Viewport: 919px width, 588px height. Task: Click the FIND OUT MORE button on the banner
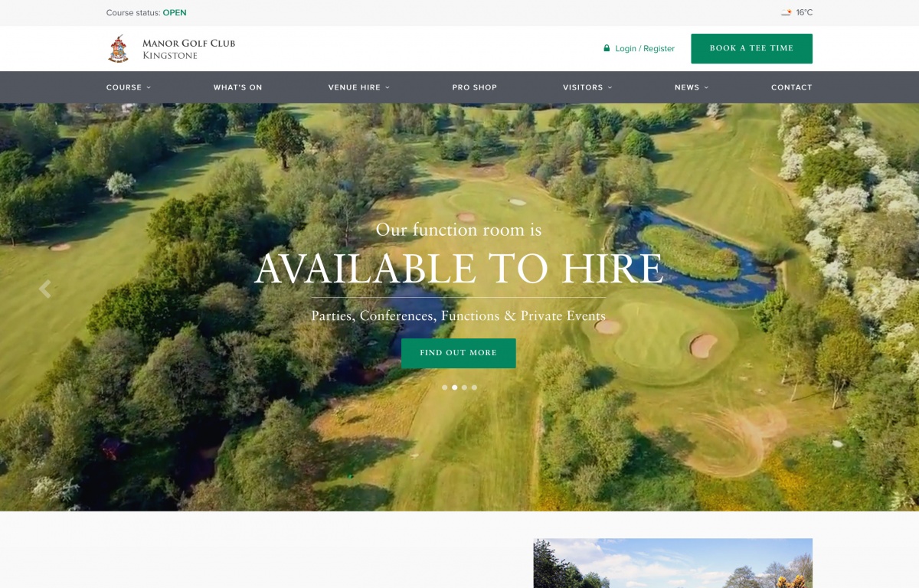457,353
